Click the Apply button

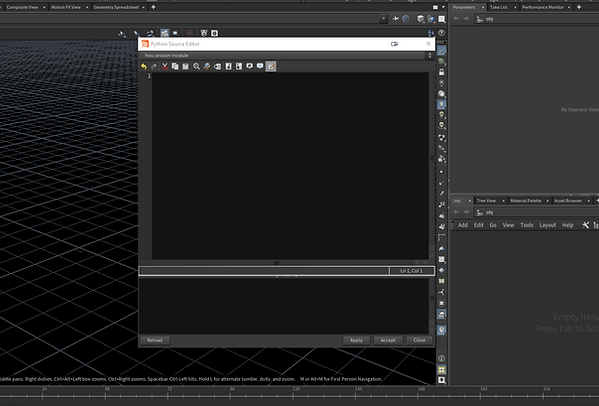pyautogui.click(x=356, y=340)
